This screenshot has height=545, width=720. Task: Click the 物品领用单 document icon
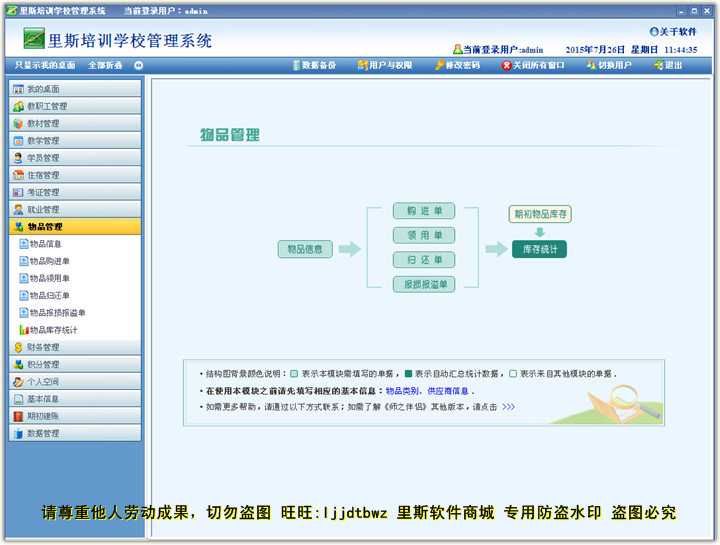[x=23, y=278]
